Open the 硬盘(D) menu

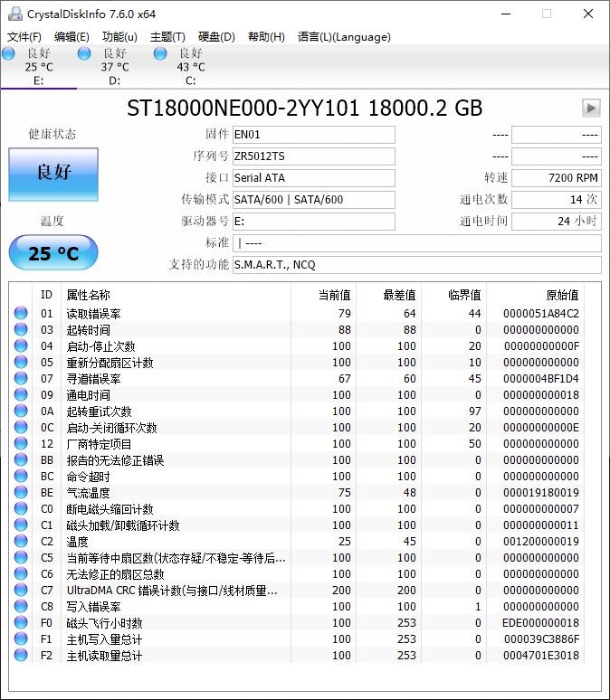click(216, 37)
